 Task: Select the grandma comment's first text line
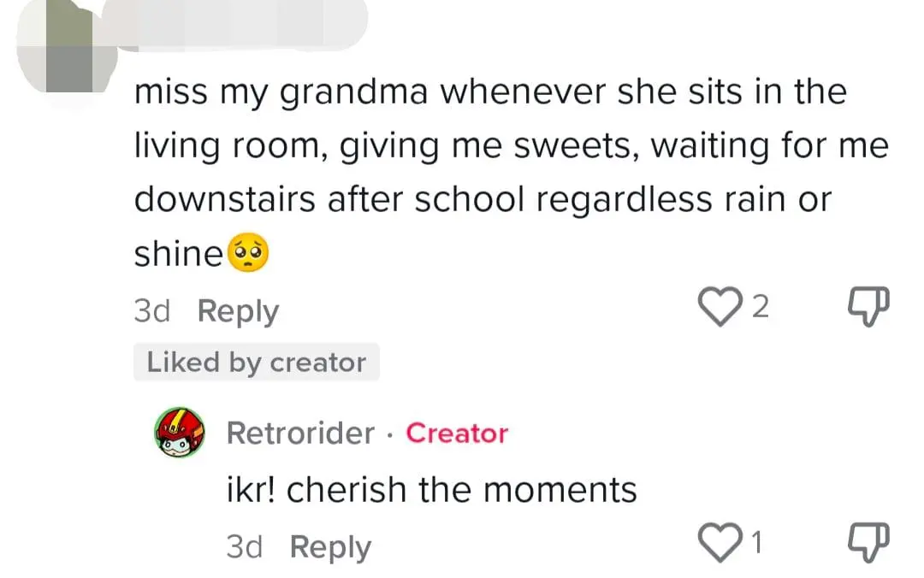489,91
